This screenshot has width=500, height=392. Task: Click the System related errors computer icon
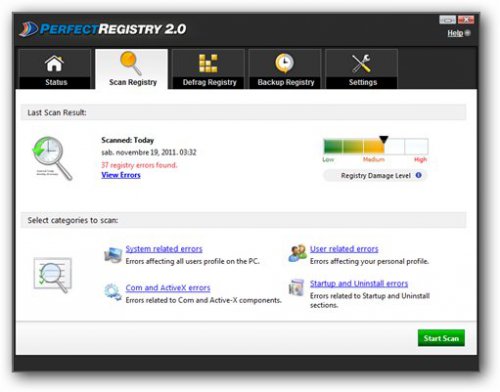pyautogui.click(x=113, y=255)
